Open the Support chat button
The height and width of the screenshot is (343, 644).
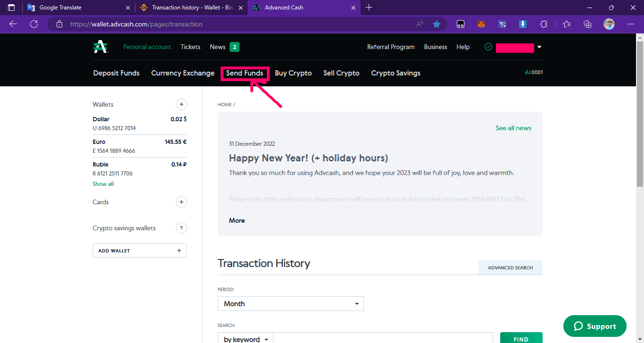pos(595,326)
